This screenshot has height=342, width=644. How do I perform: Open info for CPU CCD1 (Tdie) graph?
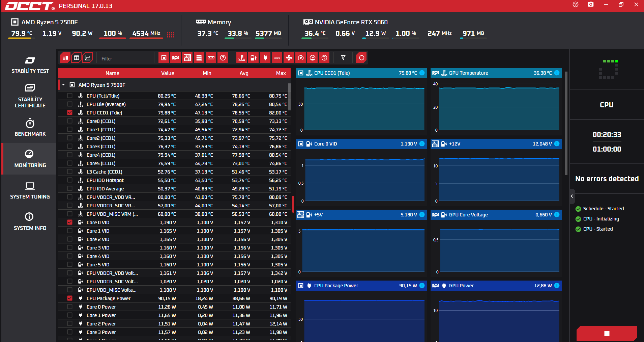(x=422, y=73)
